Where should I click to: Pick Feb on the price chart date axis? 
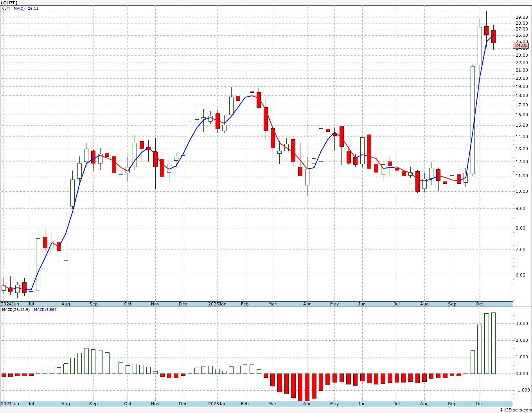tap(245, 304)
